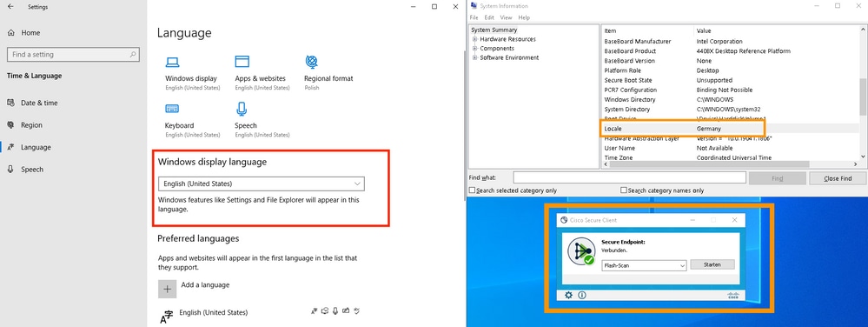868x327 pixels.
Task: Open Edit menu in System Information
Action: pyautogui.click(x=489, y=17)
